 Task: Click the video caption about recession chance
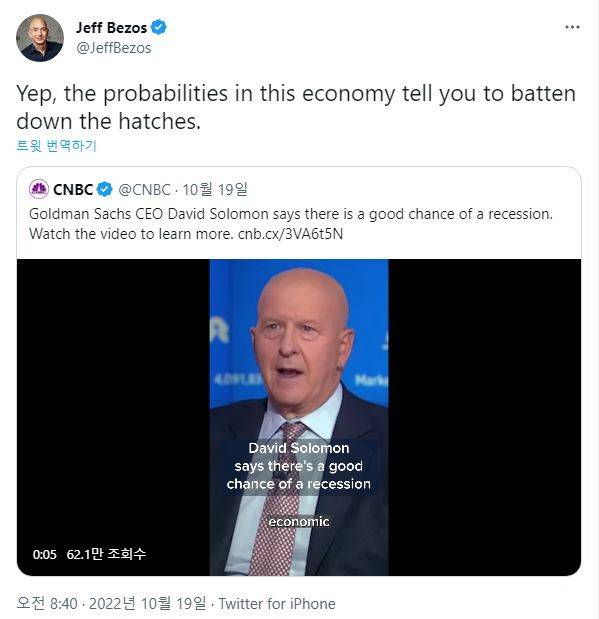click(299, 466)
